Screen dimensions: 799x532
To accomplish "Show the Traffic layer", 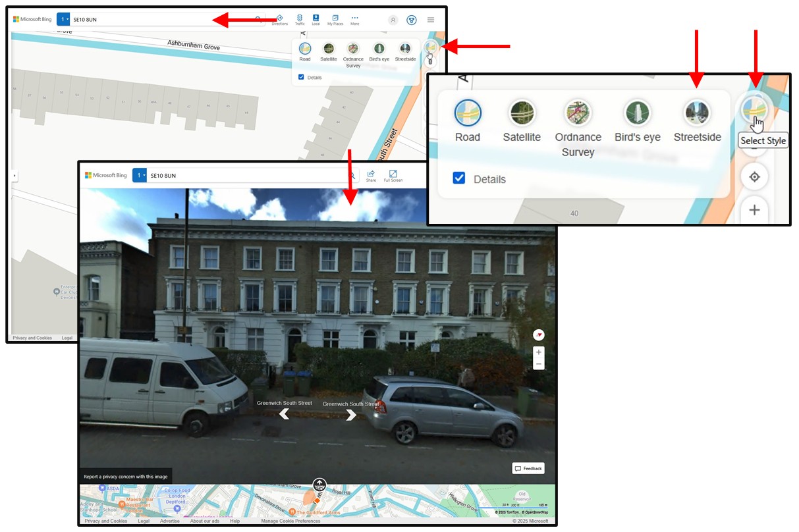I will [300, 19].
